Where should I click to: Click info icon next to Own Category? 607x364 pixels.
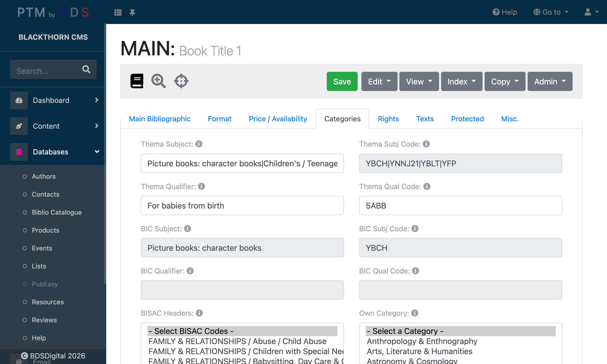point(415,313)
